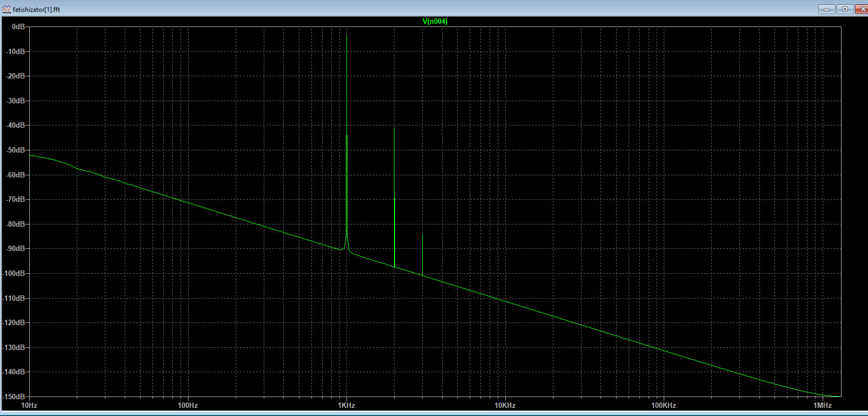Click the -150dB label on vertical axis
The width and height of the screenshot is (868, 416).
[14, 397]
